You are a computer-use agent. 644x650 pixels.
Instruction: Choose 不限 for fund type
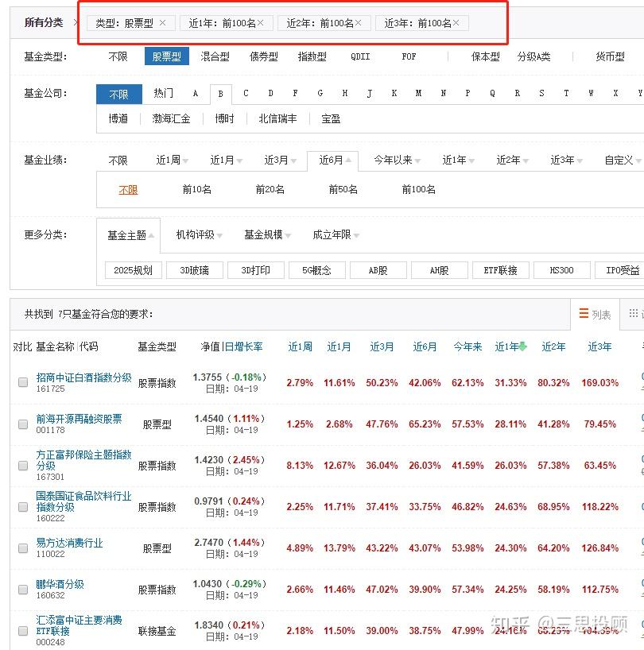118,56
